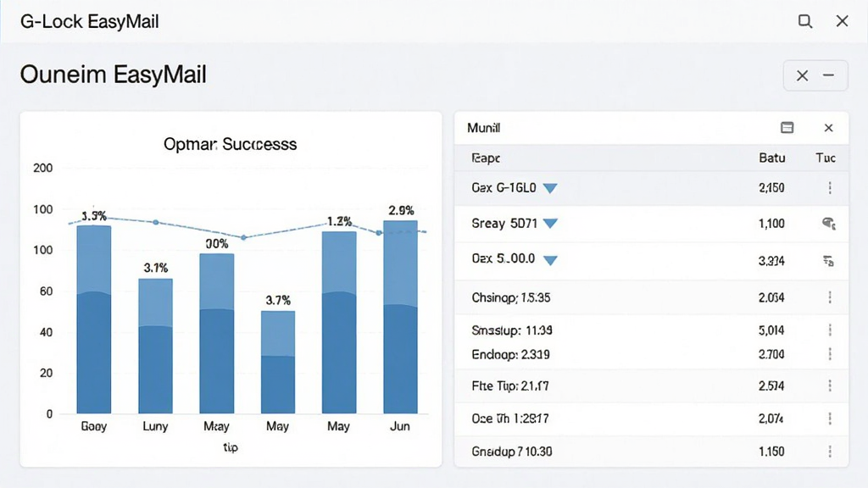Open options menu for Oce Th 1:2817 row

(830, 419)
